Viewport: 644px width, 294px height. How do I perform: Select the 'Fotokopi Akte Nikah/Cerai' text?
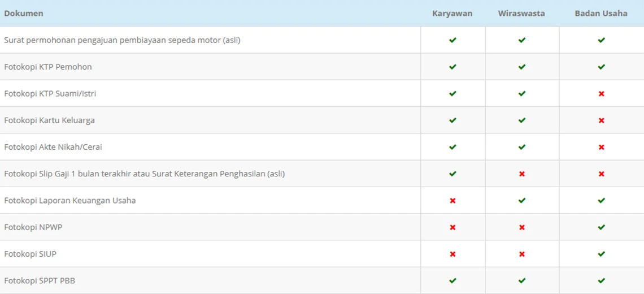pyautogui.click(x=53, y=147)
